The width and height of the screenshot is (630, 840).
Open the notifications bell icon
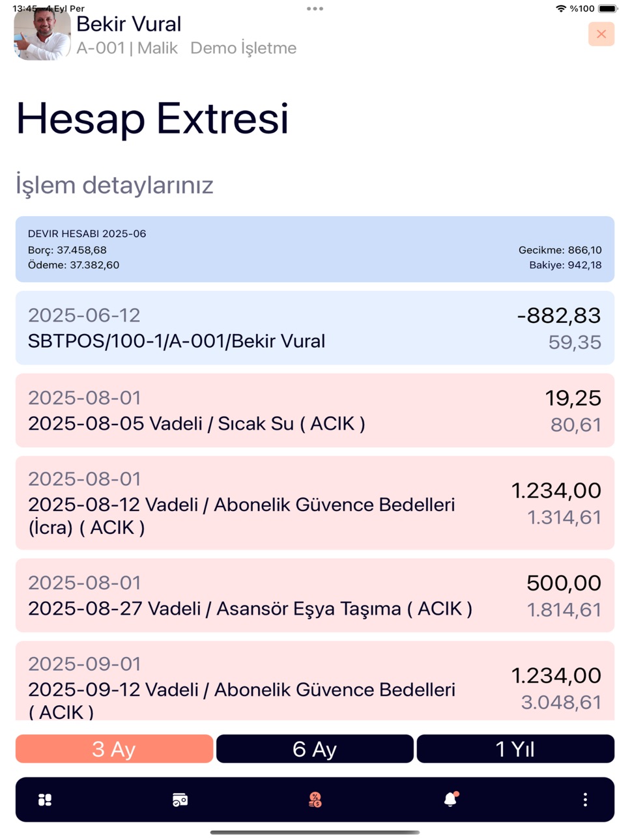pos(451,799)
